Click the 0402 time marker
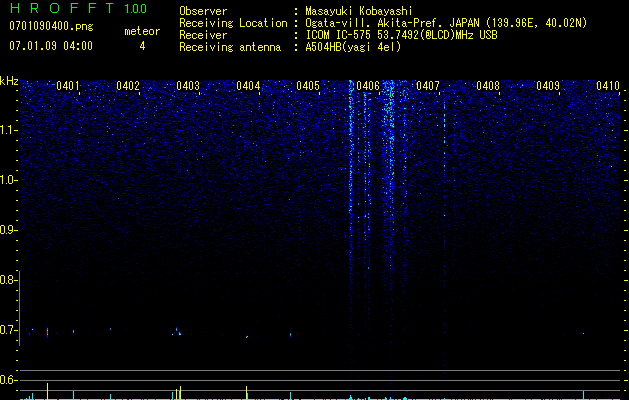The image size is (629, 400). [x=128, y=86]
